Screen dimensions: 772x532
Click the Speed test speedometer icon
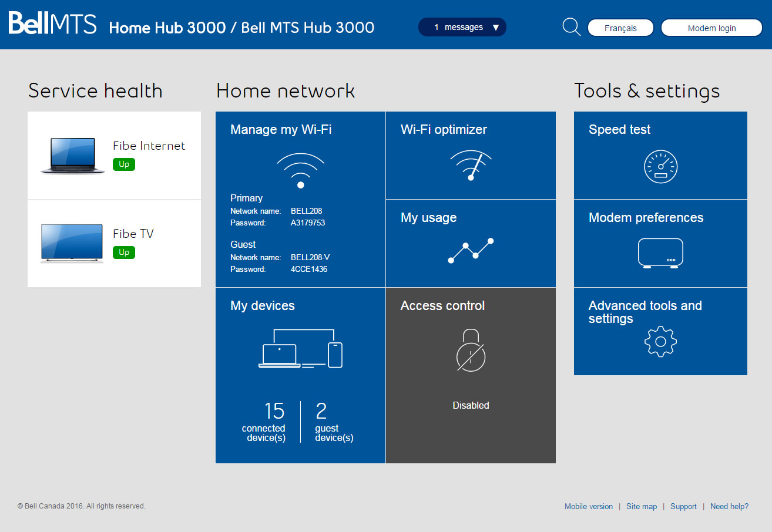pos(660,167)
